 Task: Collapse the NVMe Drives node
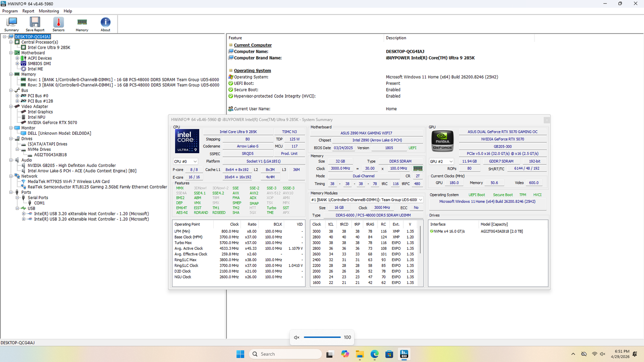(x=17, y=149)
